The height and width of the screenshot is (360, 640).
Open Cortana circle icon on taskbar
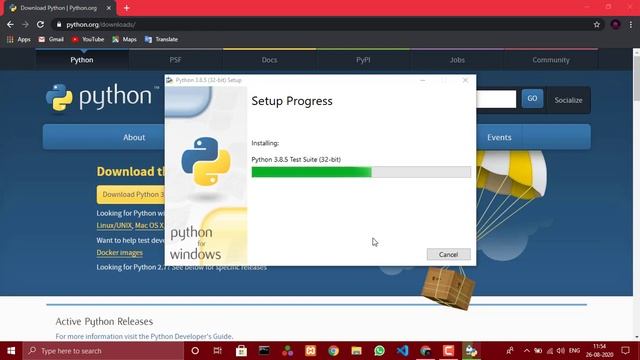pos(195,351)
